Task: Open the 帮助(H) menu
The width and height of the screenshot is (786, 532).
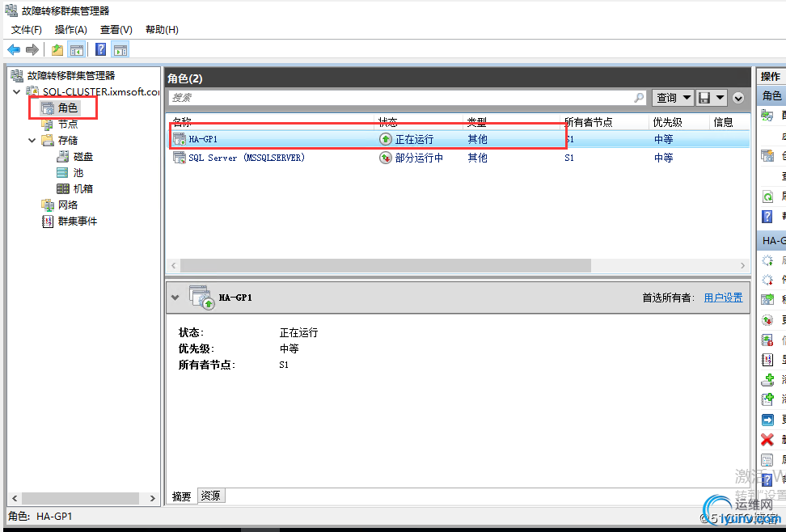Action: pos(162,30)
